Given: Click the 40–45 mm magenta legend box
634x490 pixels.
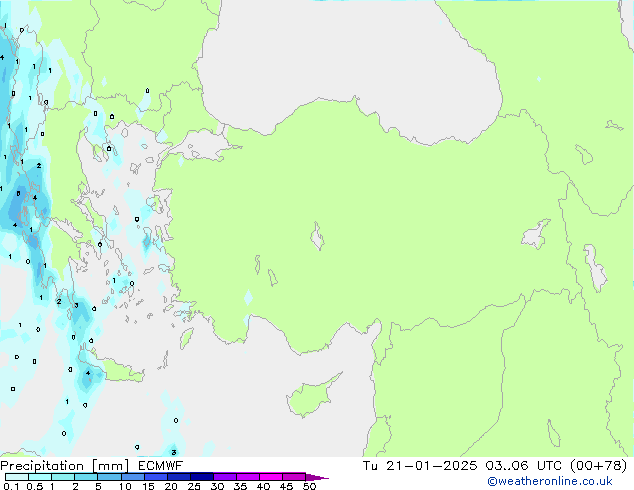Looking at the screenshot, I should click(x=271, y=477).
